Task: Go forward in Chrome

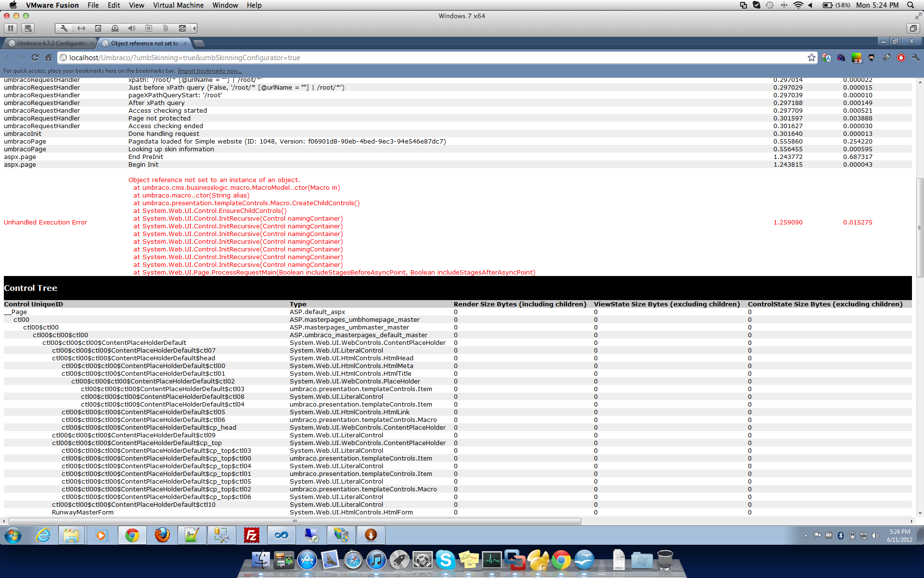Action: (21, 58)
